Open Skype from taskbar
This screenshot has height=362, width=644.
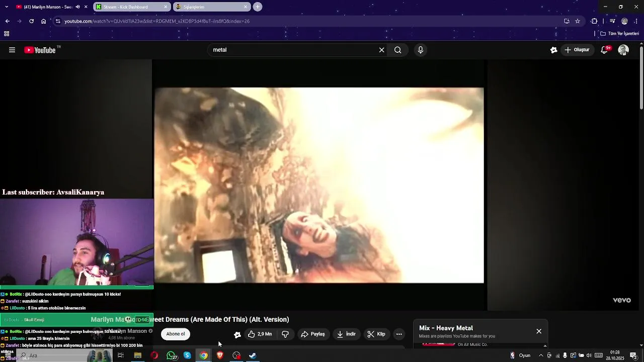click(x=187, y=355)
